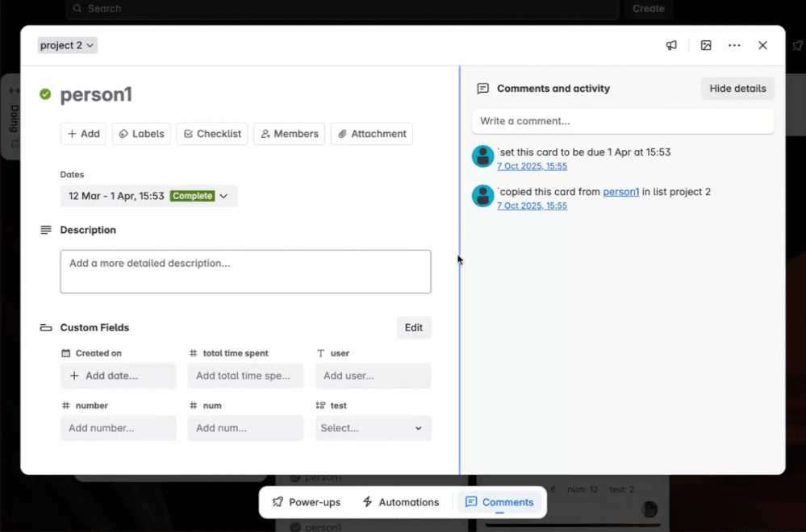The image size is (806, 532).
Task: Click the Attachment button
Action: click(372, 134)
